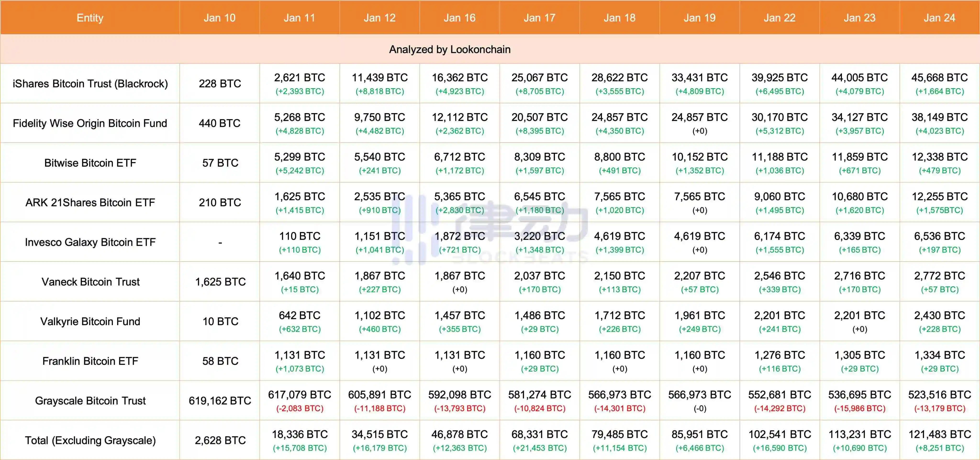Click the red -15,986 BTC Grayscale change

[859, 409]
